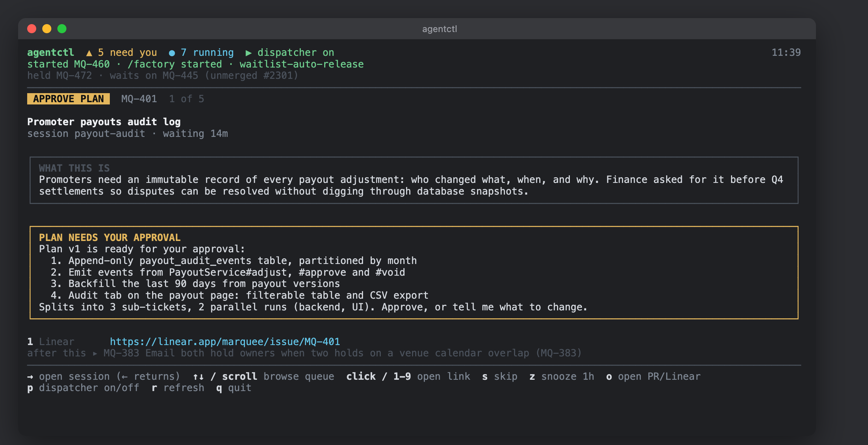Click the yellow minimize window button
This screenshot has width=868, height=445.
click(47, 29)
